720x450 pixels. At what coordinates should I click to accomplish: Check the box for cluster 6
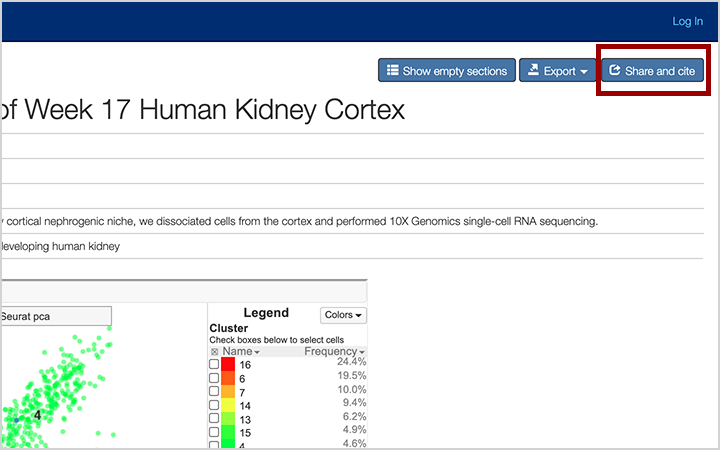coord(214,378)
